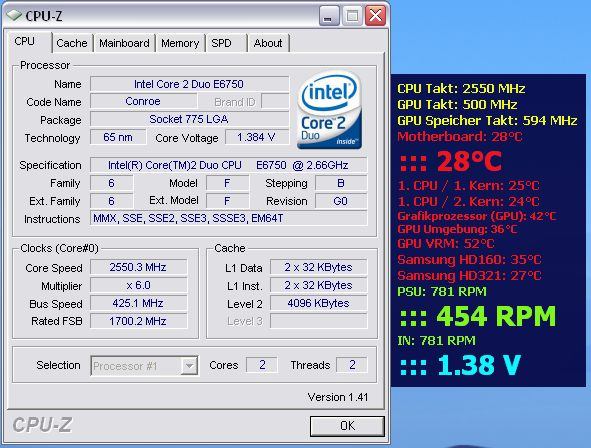The width and height of the screenshot is (591, 448).
Task: Click the Code Name field Conroe
Action: (x=143, y=101)
